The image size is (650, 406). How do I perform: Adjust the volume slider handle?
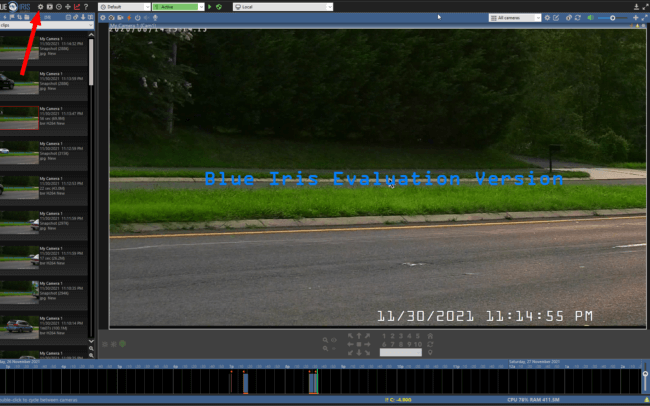tap(613, 18)
